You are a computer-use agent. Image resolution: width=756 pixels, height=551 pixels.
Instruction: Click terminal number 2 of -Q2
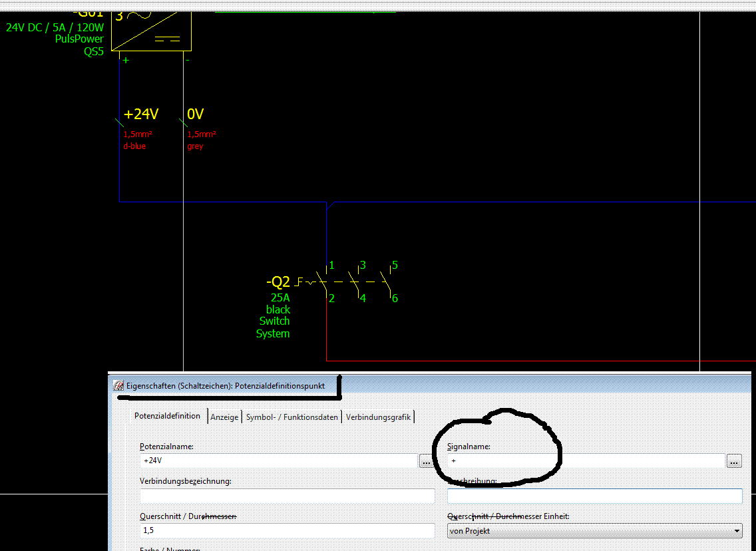point(331,298)
